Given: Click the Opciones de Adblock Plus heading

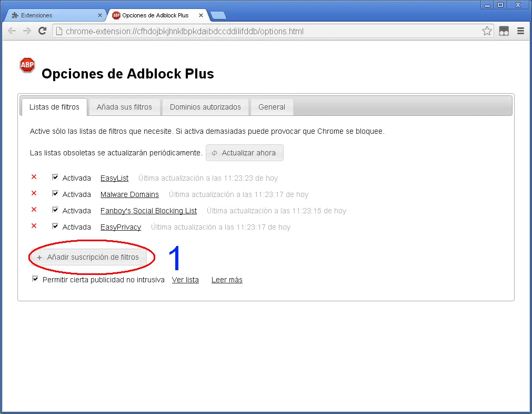Looking at the screenshot, I should [x=127, y=74].
